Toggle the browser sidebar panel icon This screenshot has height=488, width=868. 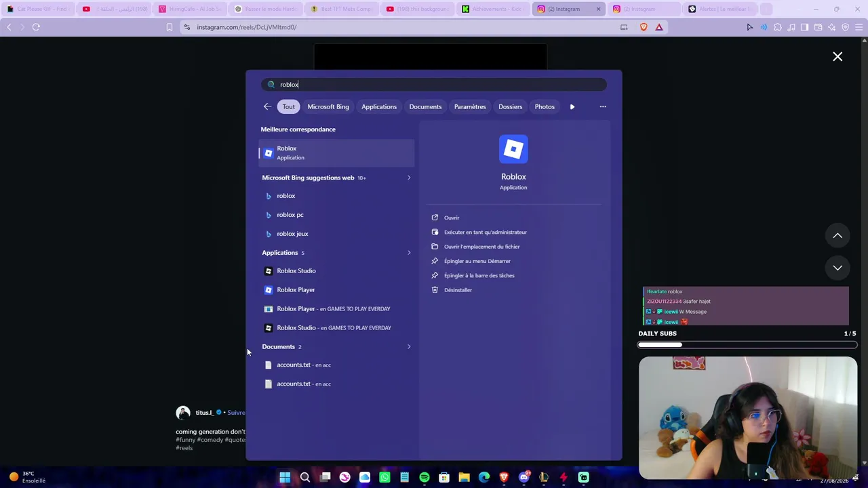[805, 27]
